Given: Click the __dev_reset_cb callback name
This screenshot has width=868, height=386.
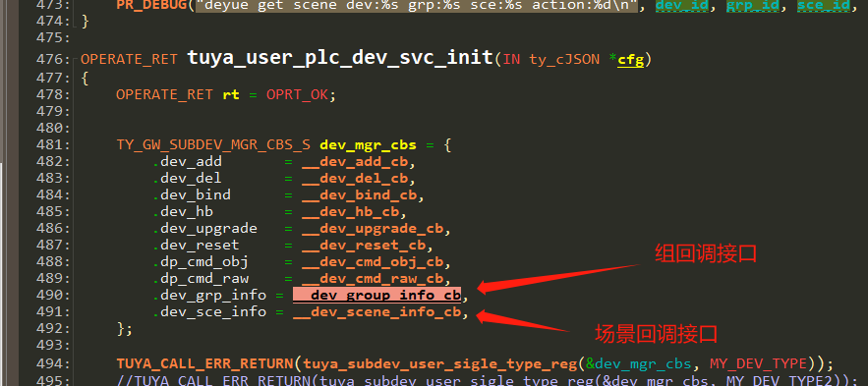Looking at the screenshot, I should pos(363,246).
